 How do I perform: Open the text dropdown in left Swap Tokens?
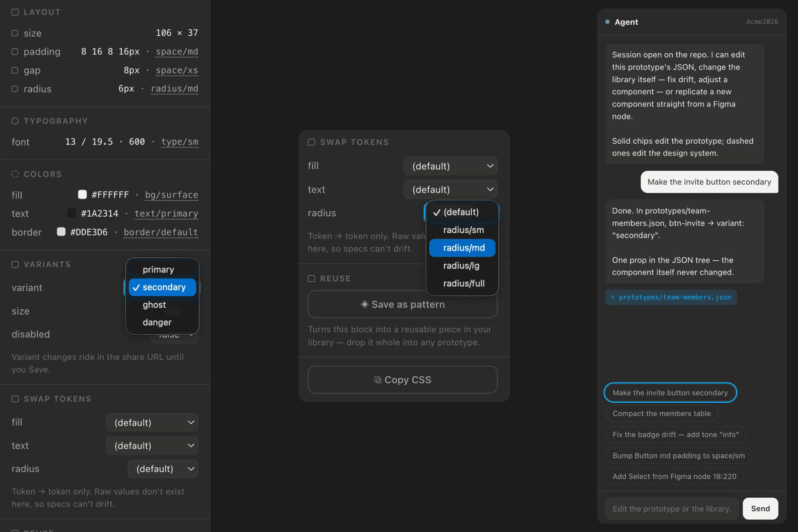152,445
